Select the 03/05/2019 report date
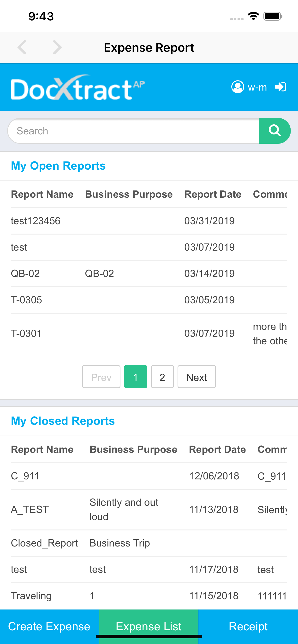The height and width of the screenshot is (644, 298). point(209,300)
